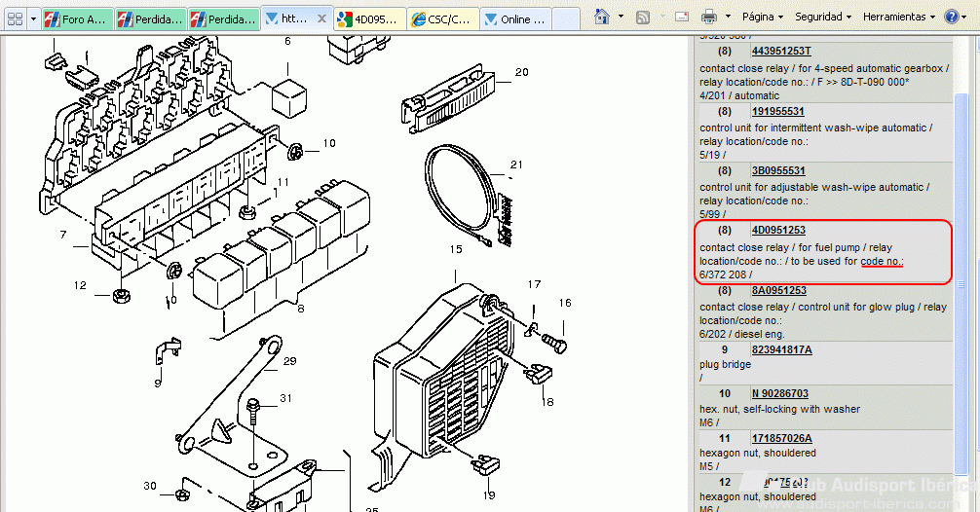Open part number link 191955531
This screenshot has width=980, height=512.
pyautogui.click(x=778, y=112)
